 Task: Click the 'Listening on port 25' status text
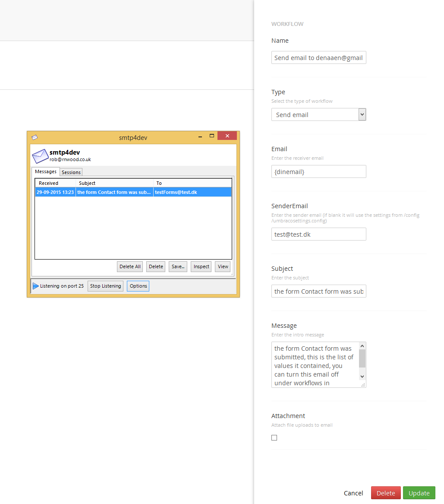click(62, 286)
